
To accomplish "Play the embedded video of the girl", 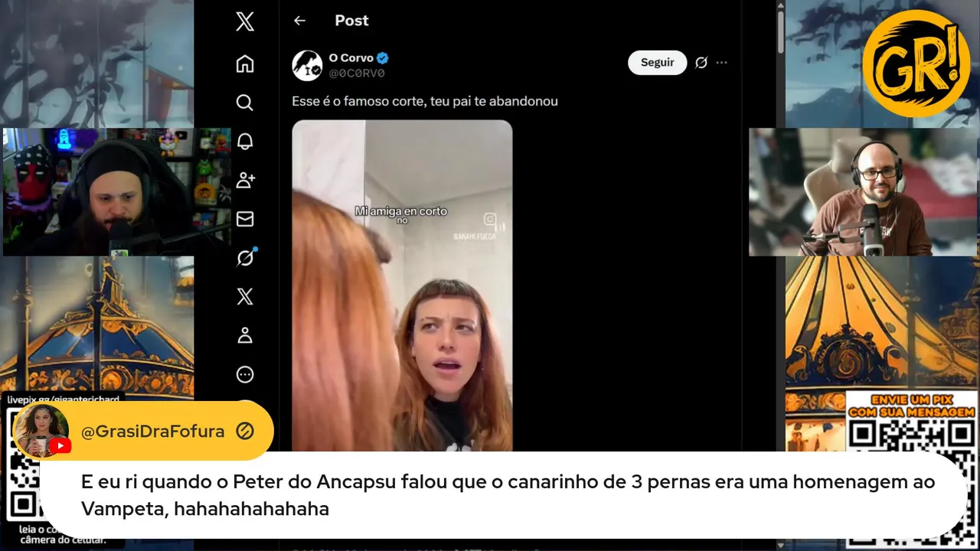I will tap(402, 285).
